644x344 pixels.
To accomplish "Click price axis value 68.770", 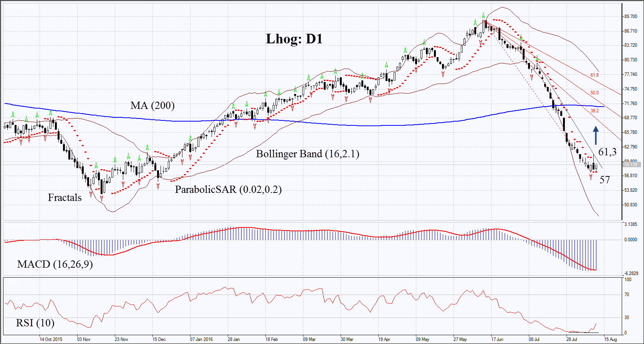I will pos(631,118).
